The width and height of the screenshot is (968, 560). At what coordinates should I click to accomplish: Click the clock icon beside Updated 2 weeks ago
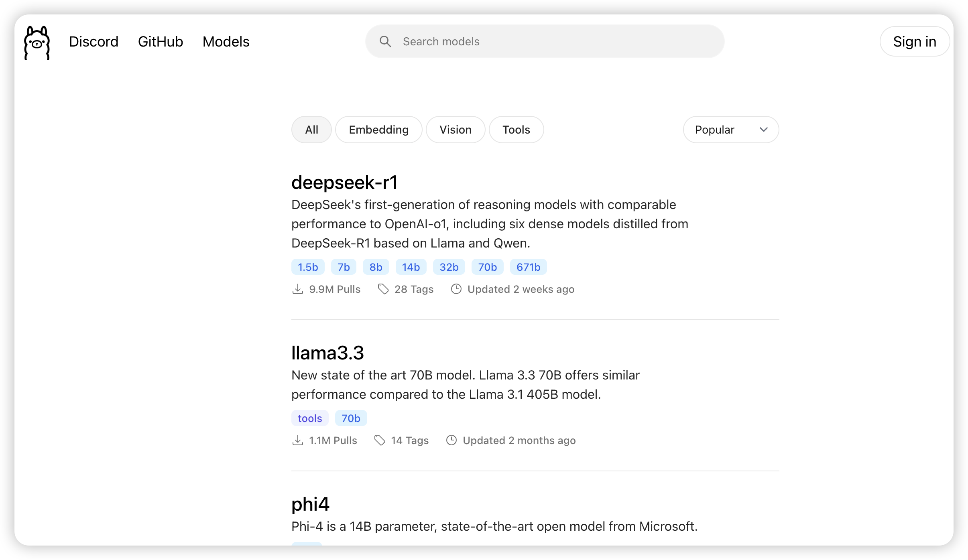pos(456,289)
